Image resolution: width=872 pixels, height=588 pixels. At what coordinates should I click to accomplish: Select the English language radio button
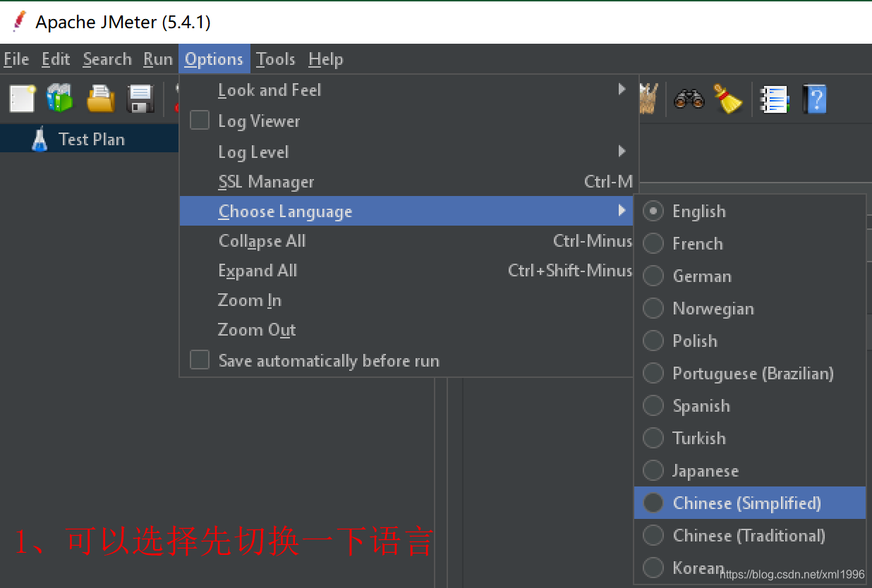pyautogui.click(x=653, y=211)
